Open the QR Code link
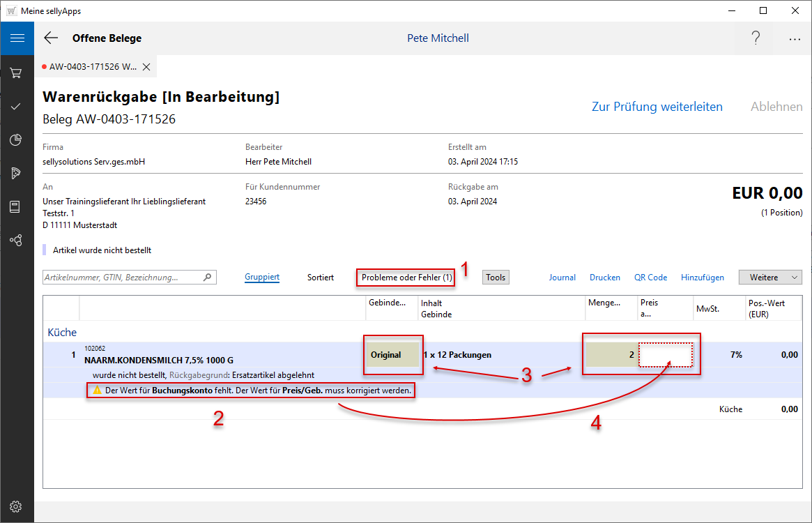This screenshot has height=523, width=812. point(650,278)
